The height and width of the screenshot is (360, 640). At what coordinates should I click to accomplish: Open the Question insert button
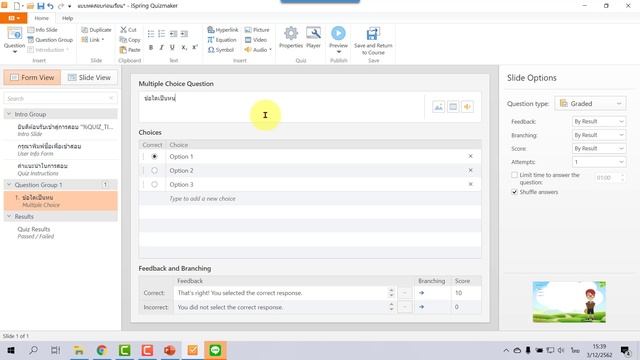[x=14, y=40]
